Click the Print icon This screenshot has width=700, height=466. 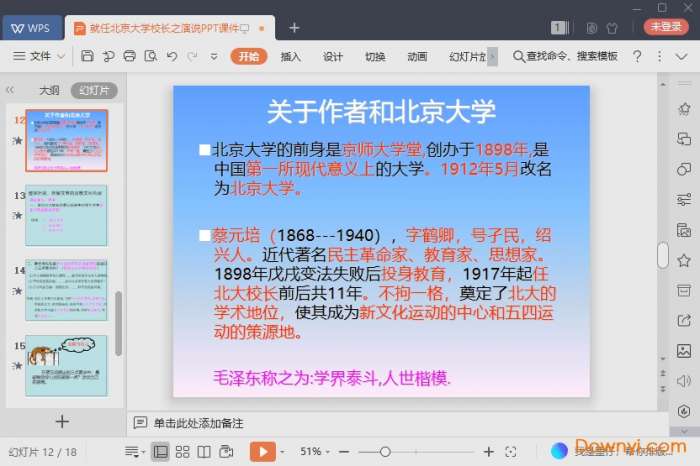[129, 56]
